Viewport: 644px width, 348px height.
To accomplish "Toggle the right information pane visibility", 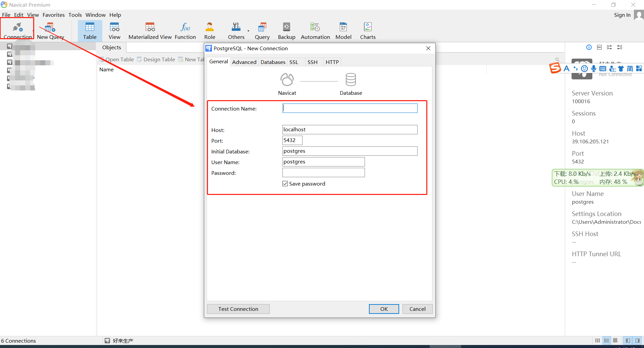I will [637, 341].
